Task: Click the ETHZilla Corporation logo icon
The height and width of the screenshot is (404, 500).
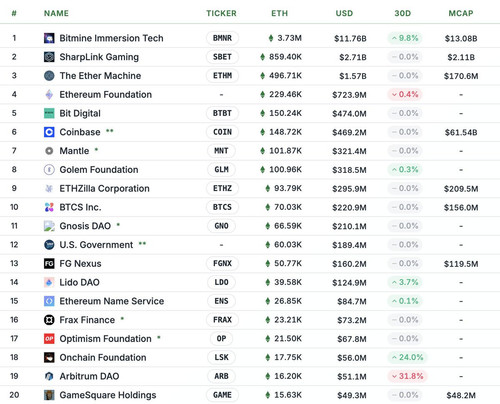Action: pos(49,188)
